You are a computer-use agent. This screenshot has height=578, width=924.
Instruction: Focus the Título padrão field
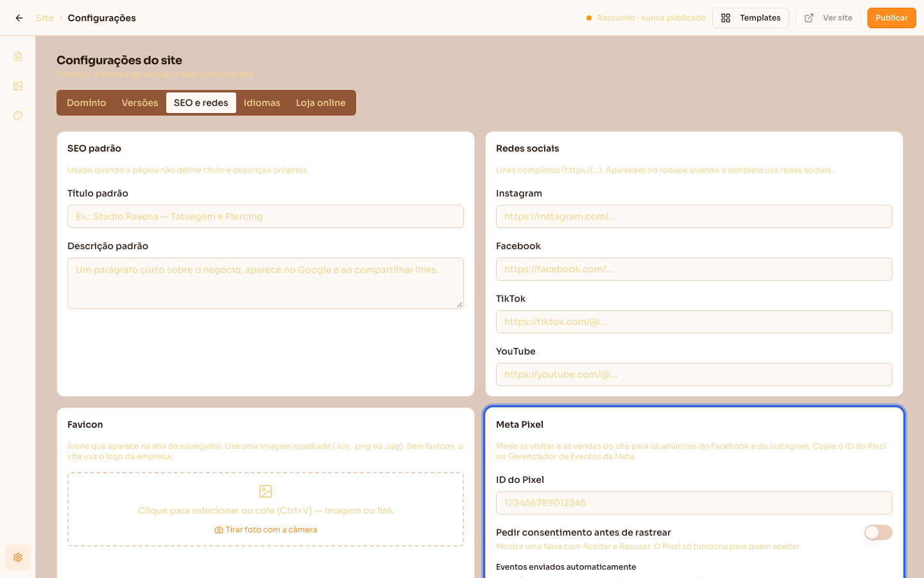pyautogui.click(x=266, y=216)
